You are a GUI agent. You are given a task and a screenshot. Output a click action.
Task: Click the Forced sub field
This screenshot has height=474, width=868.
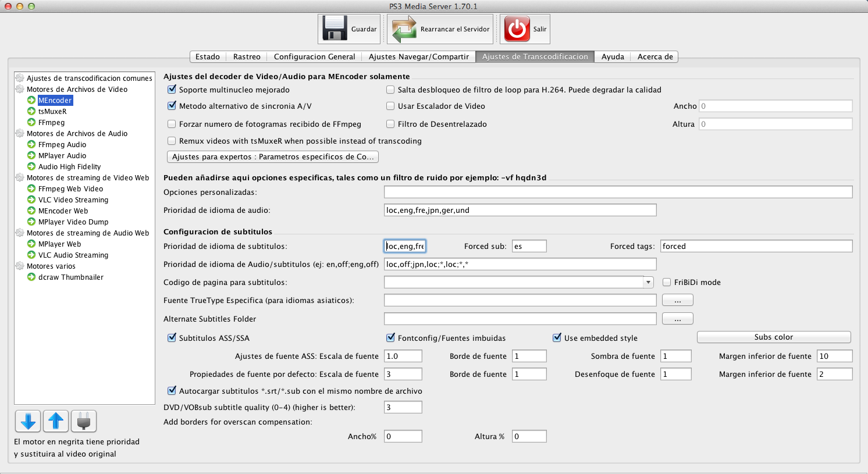[529, 246]
